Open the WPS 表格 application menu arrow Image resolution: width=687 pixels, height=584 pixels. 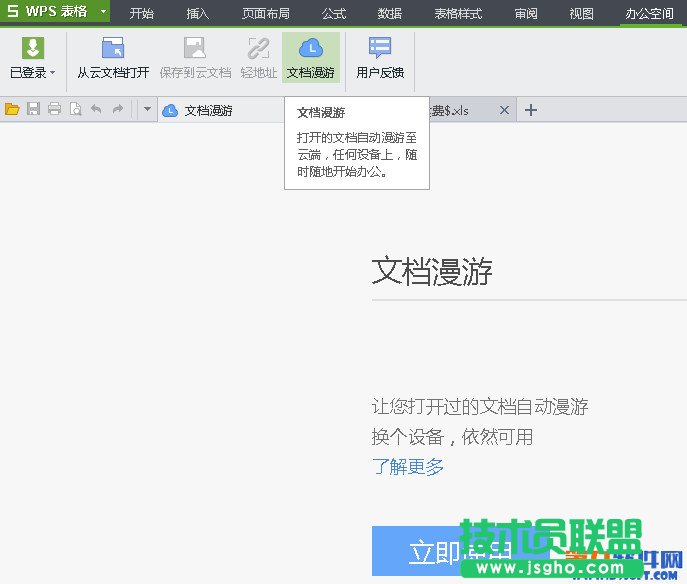[x=103, y=11]
